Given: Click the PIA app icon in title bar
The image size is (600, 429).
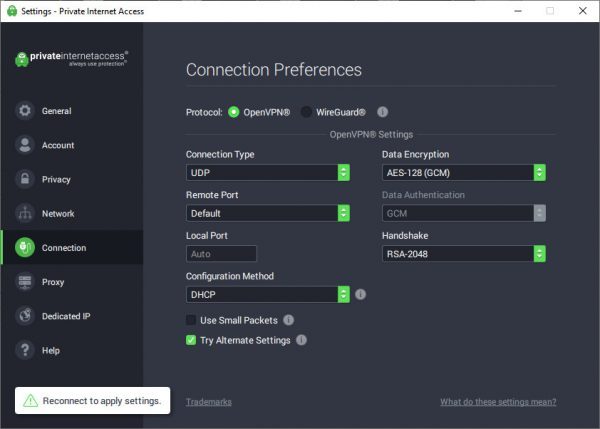Looking at the screenshot, I should click(12, 11).
